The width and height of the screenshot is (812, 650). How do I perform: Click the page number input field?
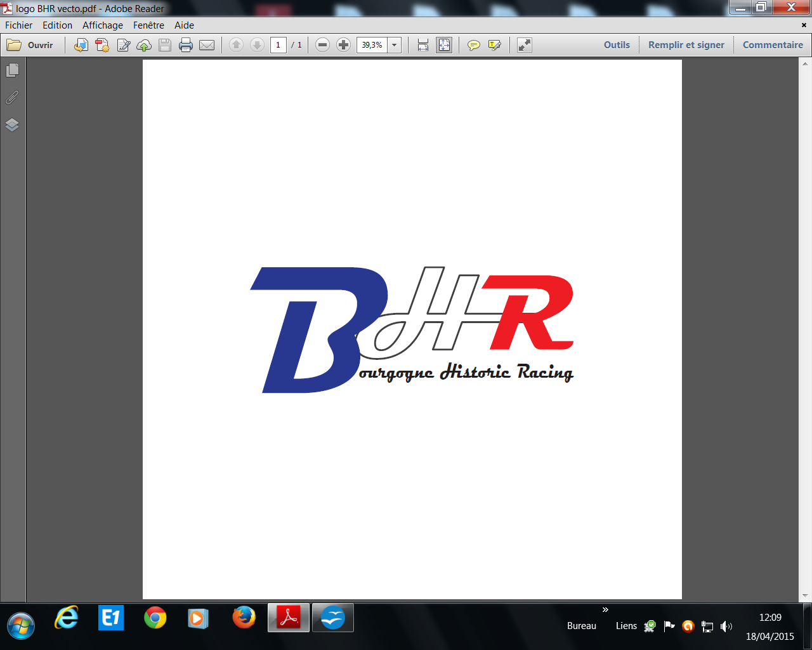pos(278,45)
